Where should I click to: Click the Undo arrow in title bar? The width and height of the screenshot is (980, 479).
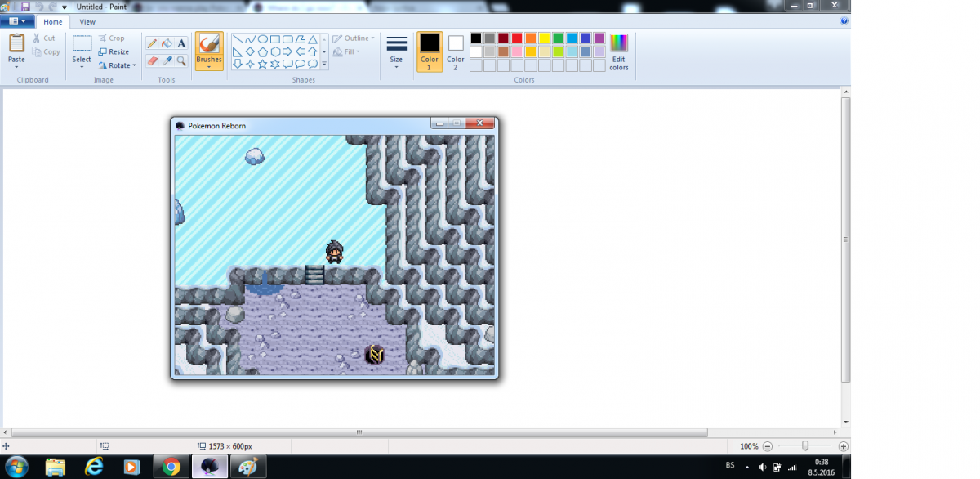pyautogui.click(x=38, y=7)
